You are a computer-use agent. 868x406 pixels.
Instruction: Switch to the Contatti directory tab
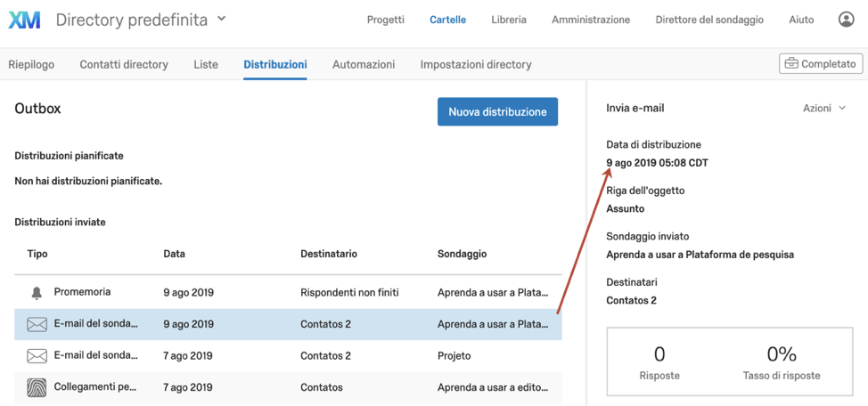pyautogui.click(x=124, y=64)
